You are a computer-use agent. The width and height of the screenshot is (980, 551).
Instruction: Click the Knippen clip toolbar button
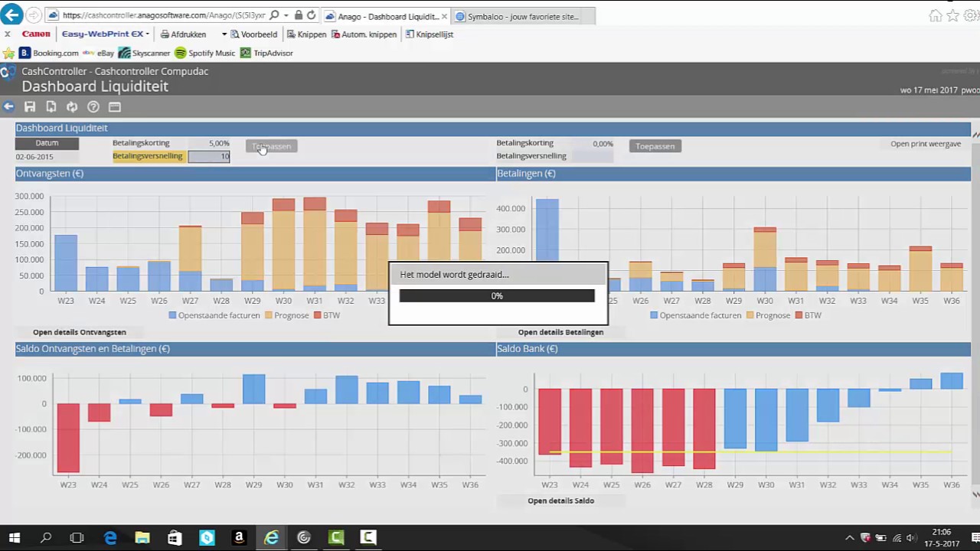(306, 34)
